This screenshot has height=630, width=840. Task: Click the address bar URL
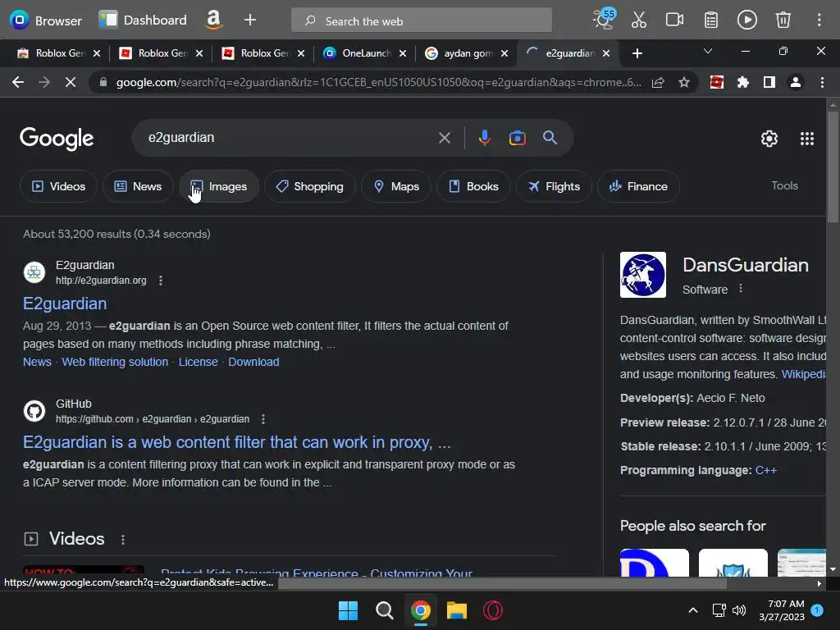378,83
